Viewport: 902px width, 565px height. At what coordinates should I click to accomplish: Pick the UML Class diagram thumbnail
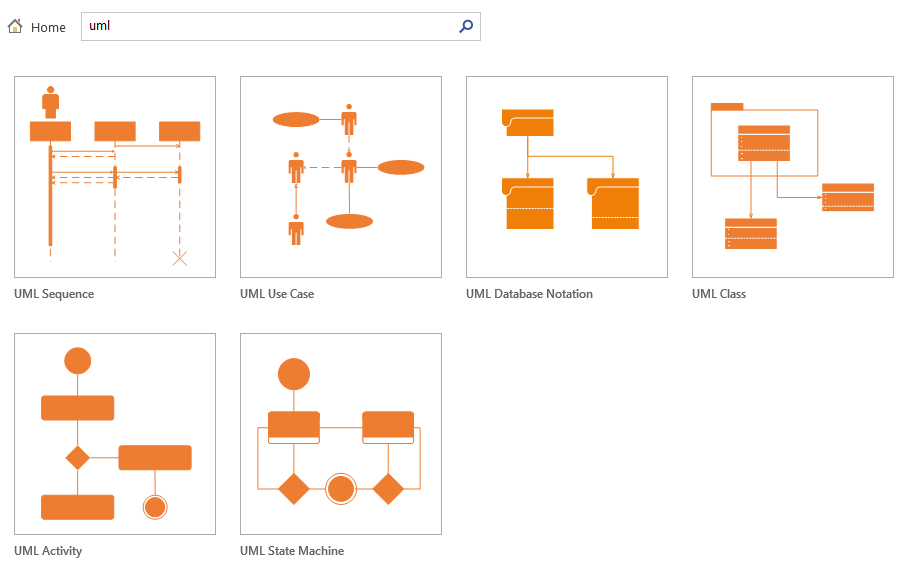point(793,177)
